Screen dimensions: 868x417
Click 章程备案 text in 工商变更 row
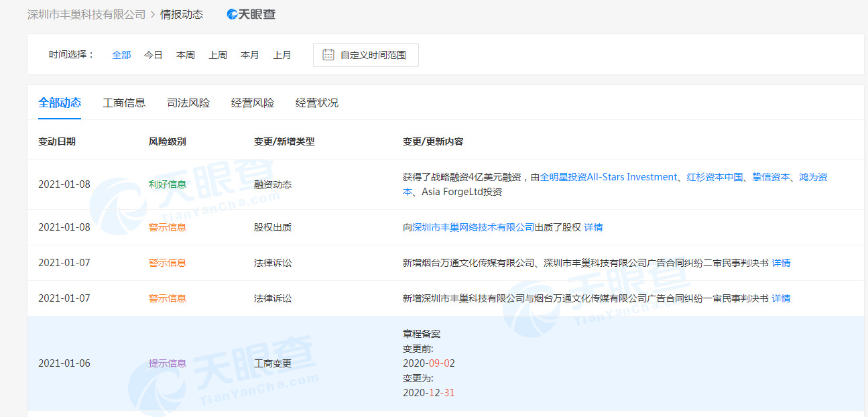(x=422, y=334)
